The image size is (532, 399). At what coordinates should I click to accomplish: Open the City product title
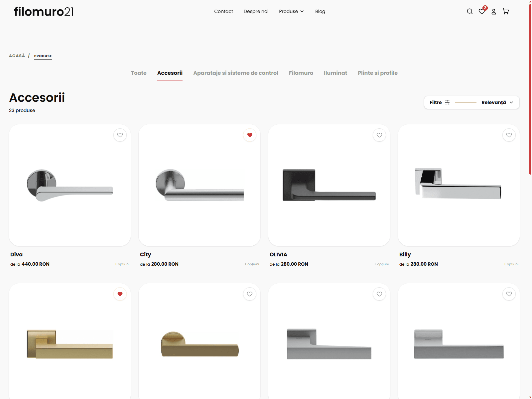[x=145, y=254]
